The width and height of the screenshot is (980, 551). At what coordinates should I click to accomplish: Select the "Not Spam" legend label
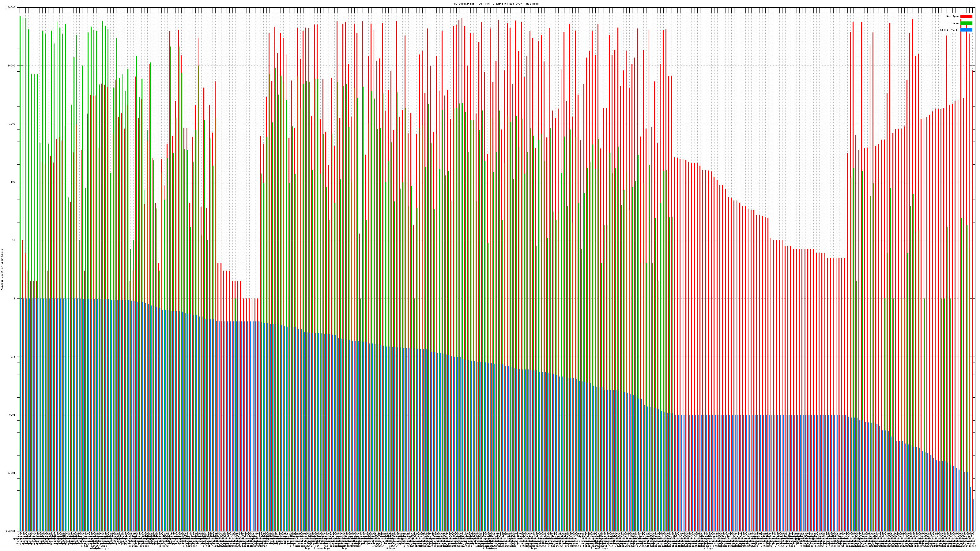tap(953, 16)
